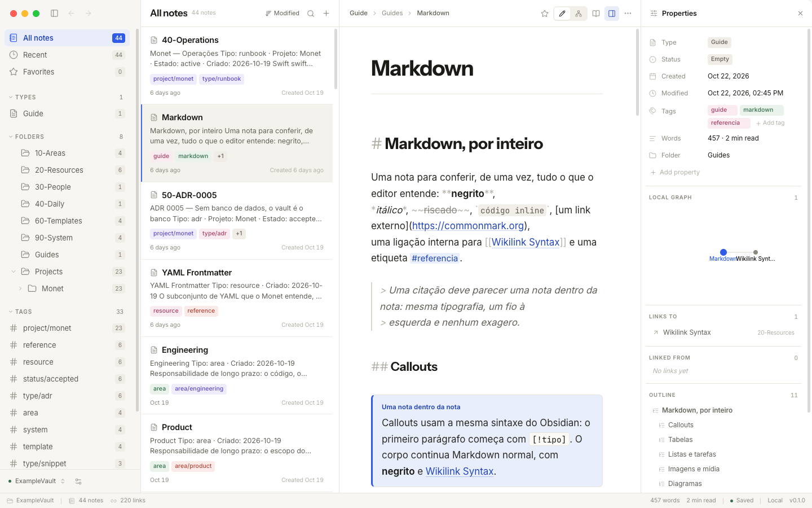The width and height of the screenshot is (812, 508).
Task: Filter by project/monet tag
Action: click(x=67, y=328)
